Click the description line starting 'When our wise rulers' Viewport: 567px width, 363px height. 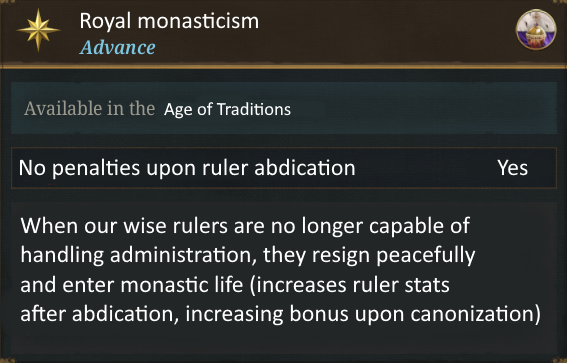(x=245, y=226)
